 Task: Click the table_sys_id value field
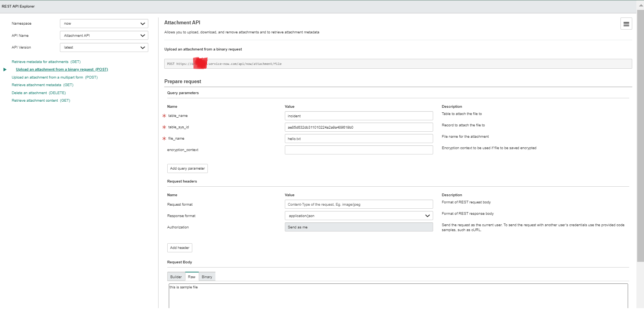[359, 128]
